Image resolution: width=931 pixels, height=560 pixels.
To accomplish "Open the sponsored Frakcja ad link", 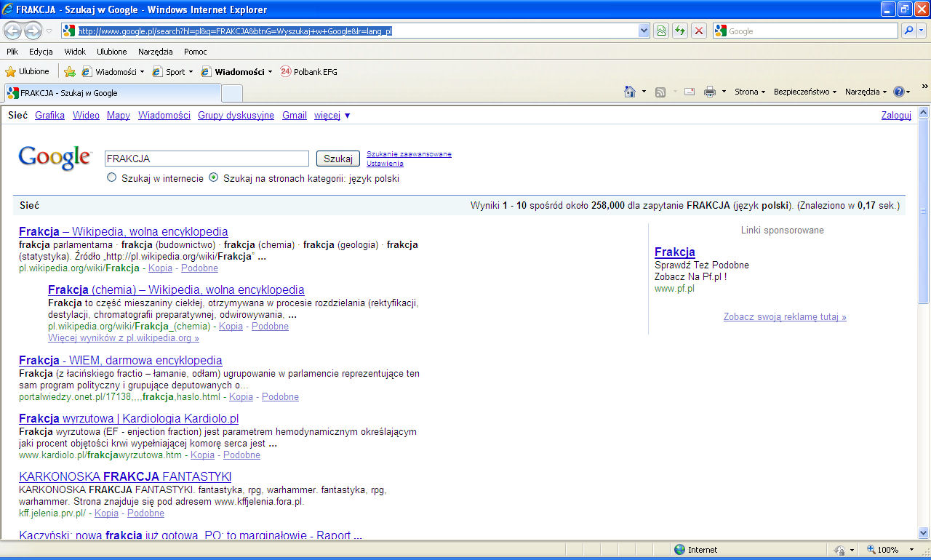I will tap(675, 252).
